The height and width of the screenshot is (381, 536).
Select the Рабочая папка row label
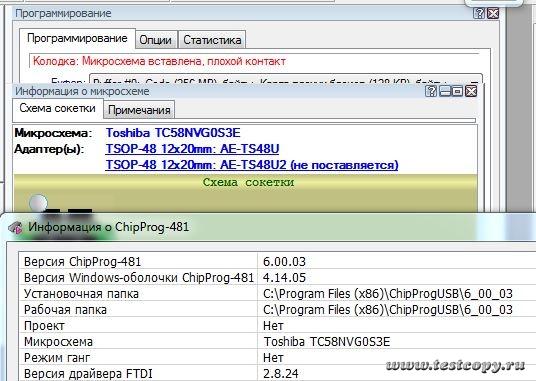click(65, 310)
